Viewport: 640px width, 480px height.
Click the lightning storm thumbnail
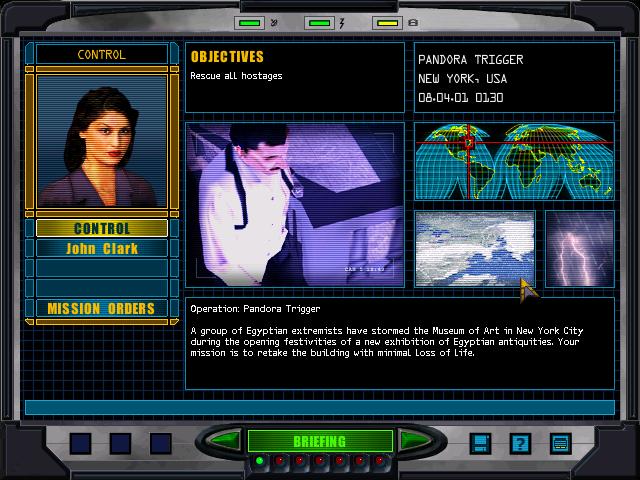(x=579, y=249)
